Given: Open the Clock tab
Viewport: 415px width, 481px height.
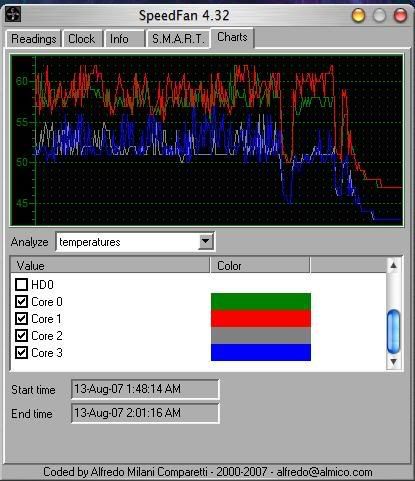Looking at the screenshot, I should (82, 39).
